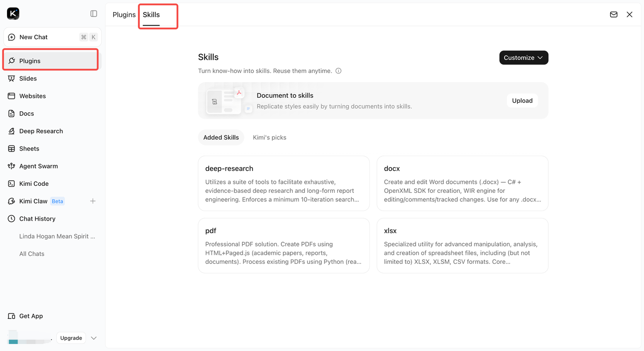Open Deep Research in the sidebar
The width and height of the screenshot is (644, 351).
52,131
